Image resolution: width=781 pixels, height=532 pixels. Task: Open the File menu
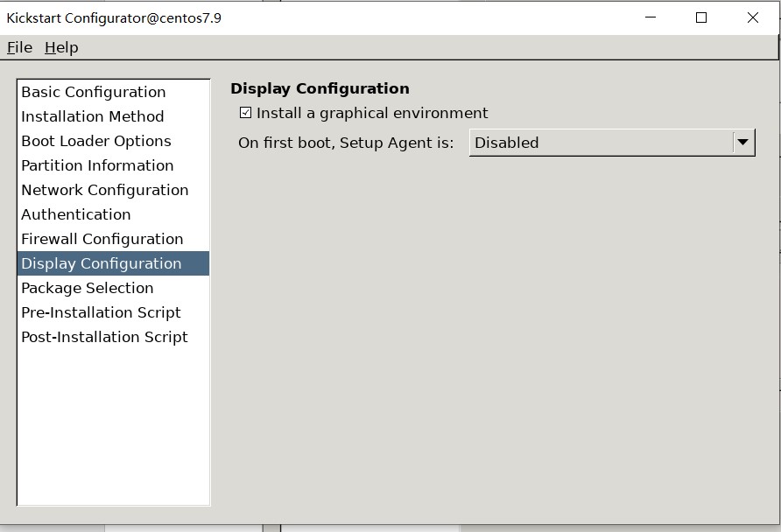[19, 47]
